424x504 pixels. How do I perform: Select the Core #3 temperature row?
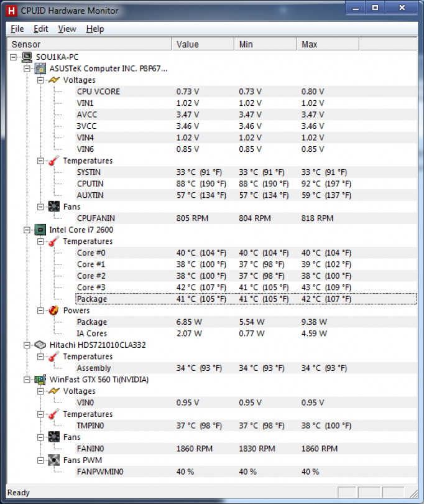click(90, 287)
